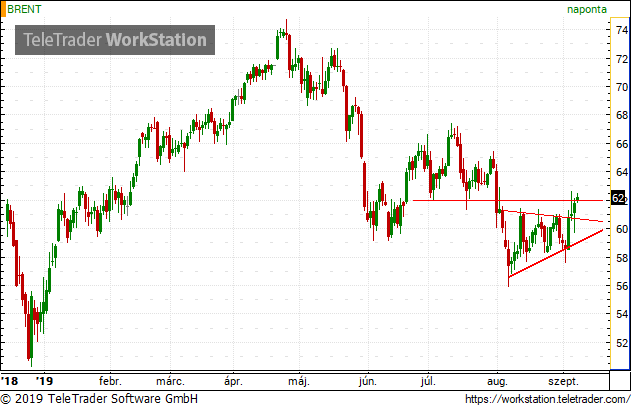
Task: Click the jún. month label
Action: [368, 381]
